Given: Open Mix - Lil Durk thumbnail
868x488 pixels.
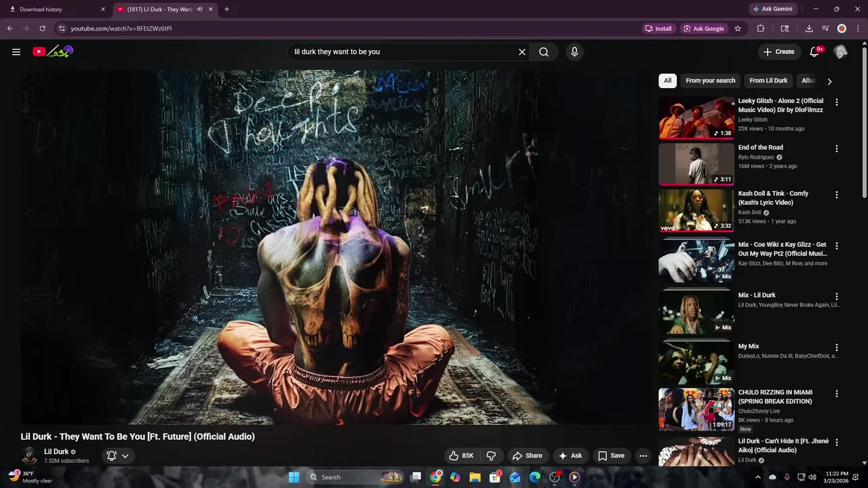Looking at the screenshot, I should pos(696,312).
